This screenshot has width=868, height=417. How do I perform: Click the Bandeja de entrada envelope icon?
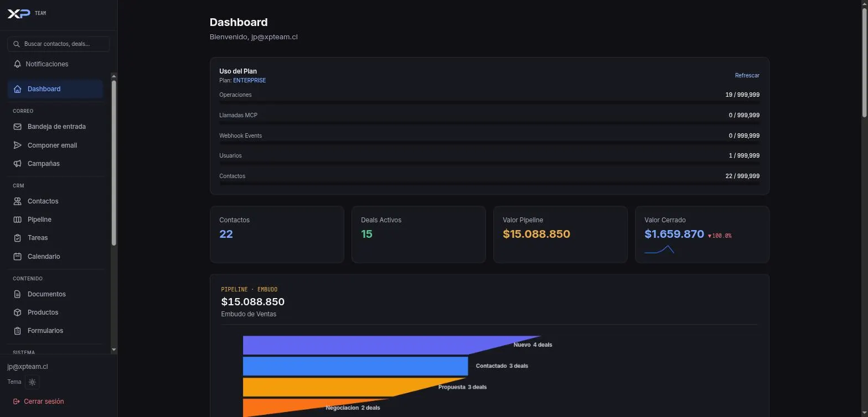[18, 127]
